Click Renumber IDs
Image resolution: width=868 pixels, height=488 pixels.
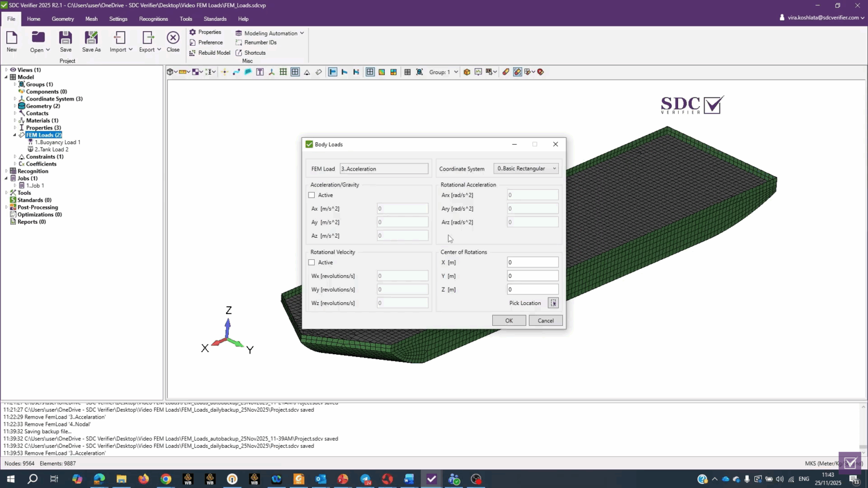tap(256, 42)
